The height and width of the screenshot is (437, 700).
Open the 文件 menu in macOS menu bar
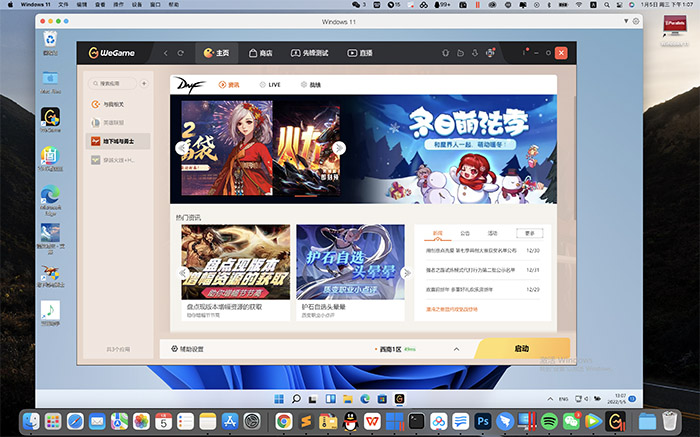point(63,4)
